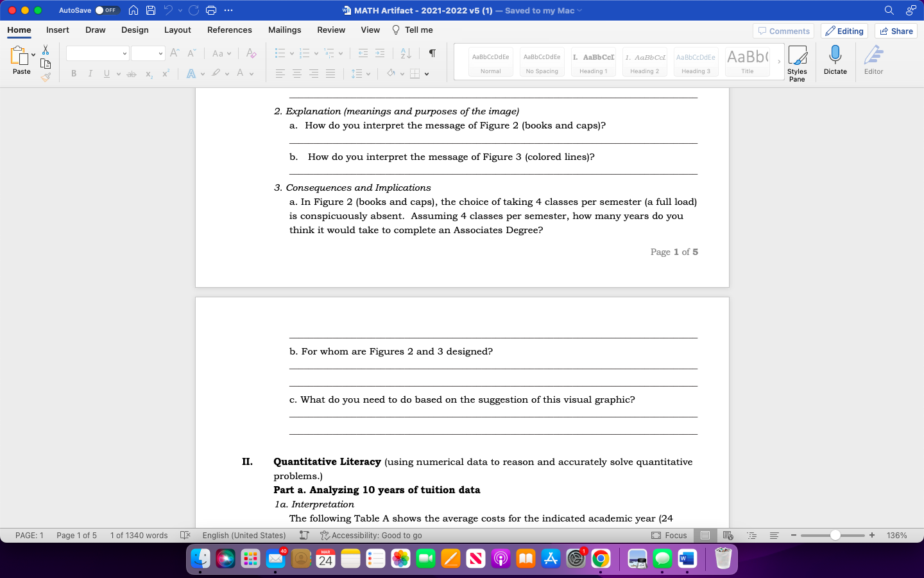The width and height of the screenshot is (924, 578).
Task: Toggle paragraph marks display
Action: coord(432,54)
